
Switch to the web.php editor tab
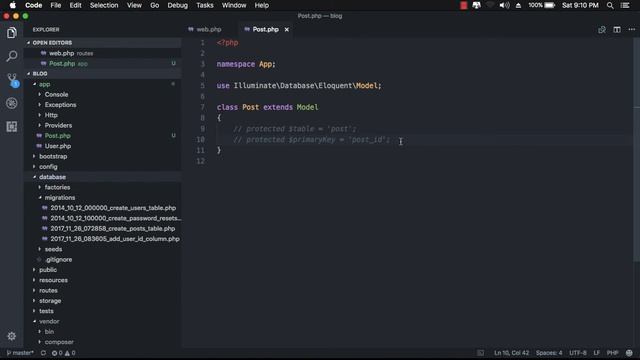coord(209,29)
